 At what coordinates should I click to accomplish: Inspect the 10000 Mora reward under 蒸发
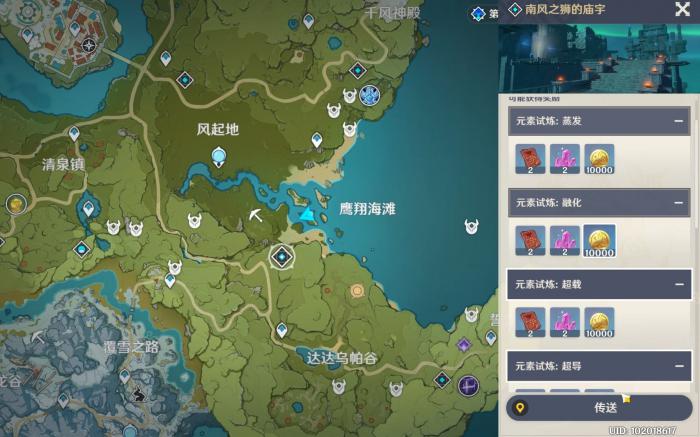coord(599,159)
